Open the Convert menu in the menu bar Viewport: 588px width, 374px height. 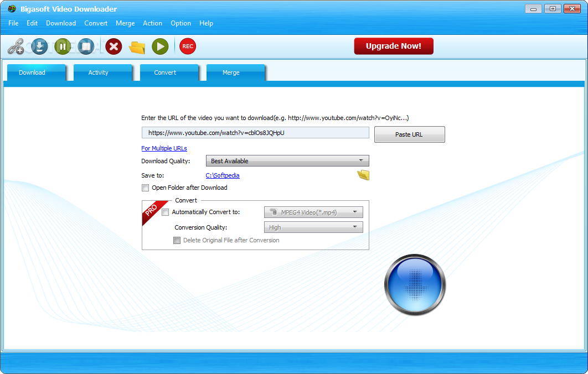(x=96, y=23)
